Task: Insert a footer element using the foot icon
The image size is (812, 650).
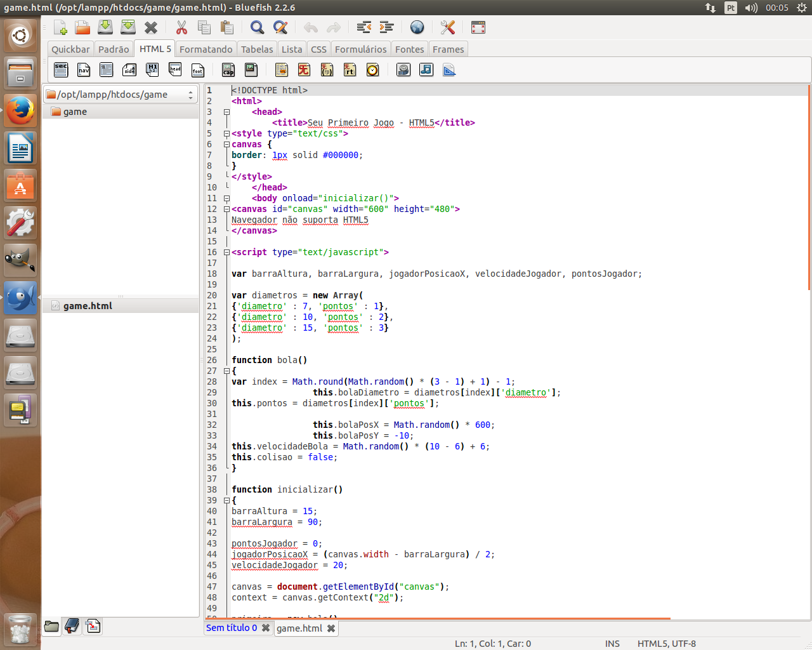Action: [198, 70]
